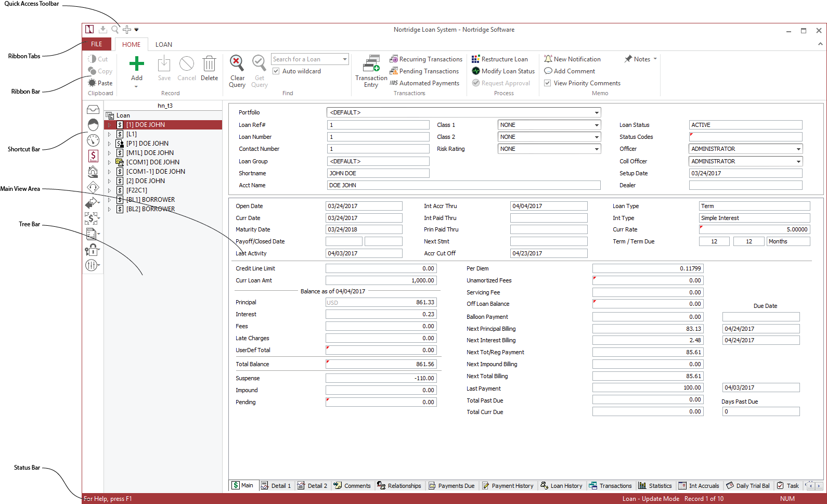The height and width of the screenshot is (504, 827).
Task: Click Restructure Loan
Action: tap(500, 59)
